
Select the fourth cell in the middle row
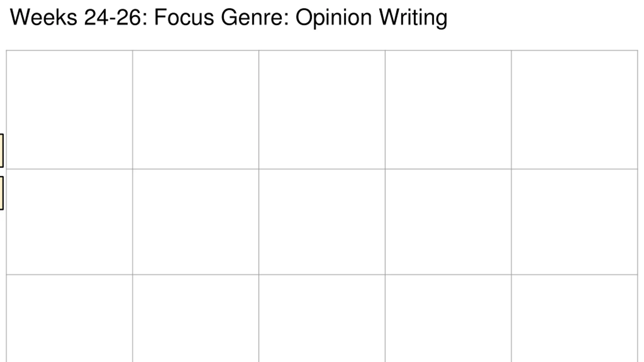pyautogui.click(x=448, y=222)
